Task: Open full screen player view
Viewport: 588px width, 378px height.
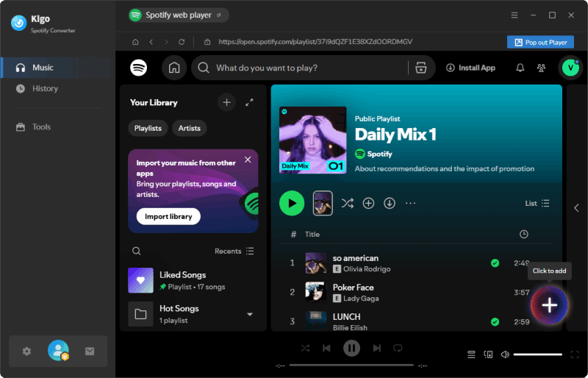Action: point(575,354)
